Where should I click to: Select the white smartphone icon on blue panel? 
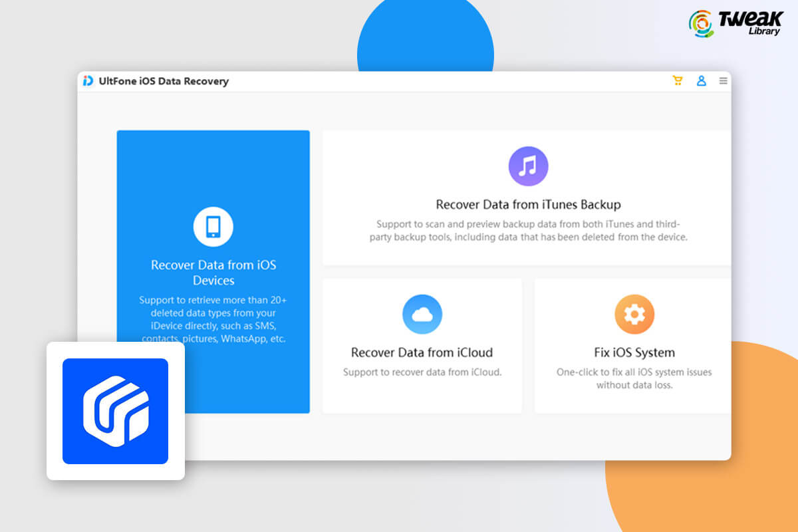click(x=213, y=227)
